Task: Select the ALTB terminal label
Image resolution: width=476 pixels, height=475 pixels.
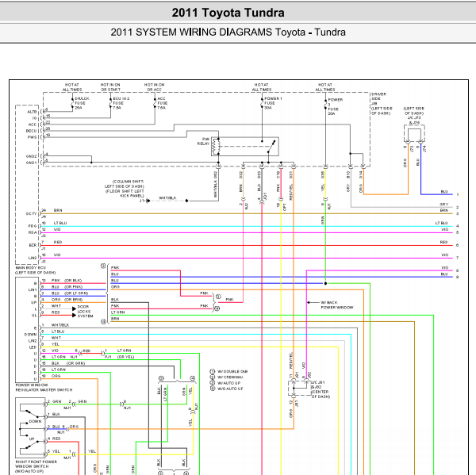Action: [32, 112]
